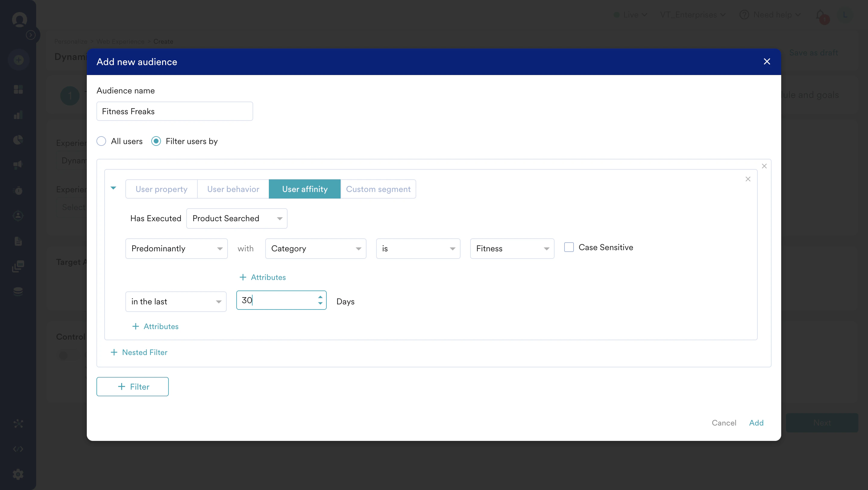The image size is (868, 490).
Task: Open the Predominantly dropdown
Action: (x=176, y=248)
